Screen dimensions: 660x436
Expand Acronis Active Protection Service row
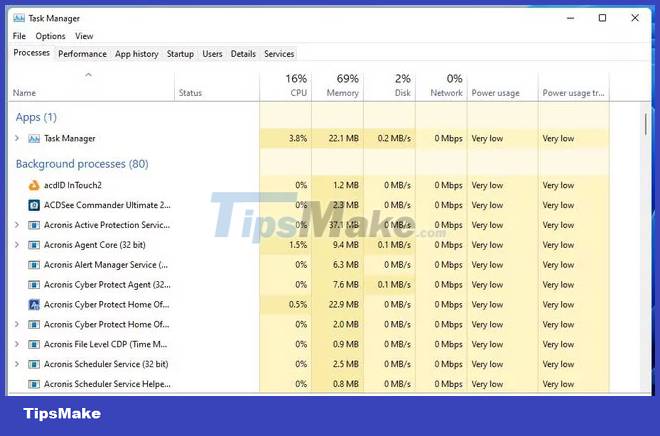17,225
